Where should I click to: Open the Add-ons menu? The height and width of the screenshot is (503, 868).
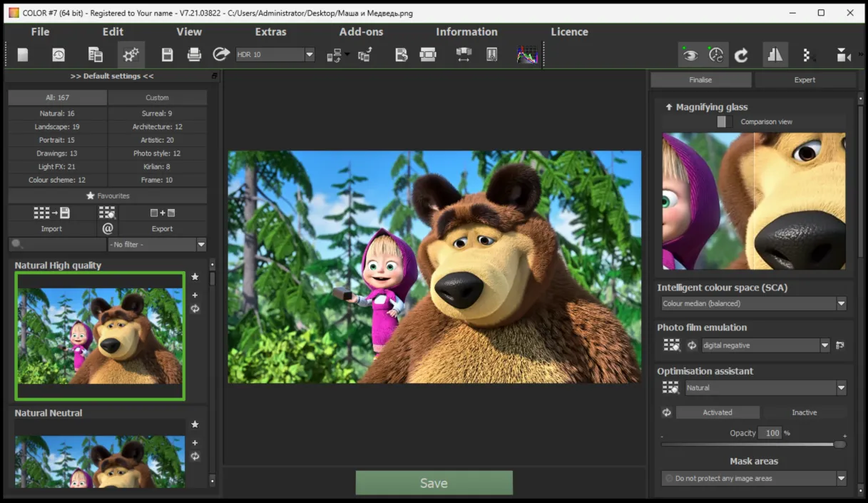(x=361, y=31)
